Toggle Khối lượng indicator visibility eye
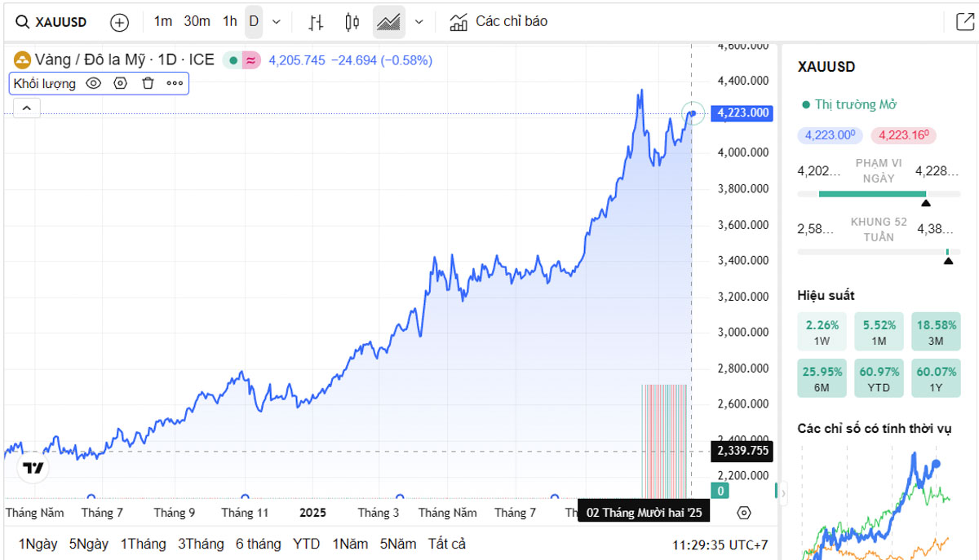Screen dimensions: 979x560 (94, 83)
